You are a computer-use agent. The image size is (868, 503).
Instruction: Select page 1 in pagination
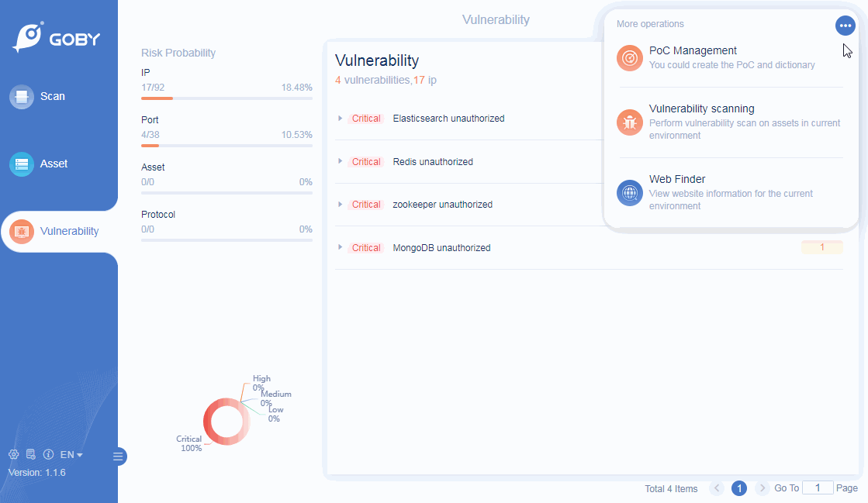(x=739, y=488)
